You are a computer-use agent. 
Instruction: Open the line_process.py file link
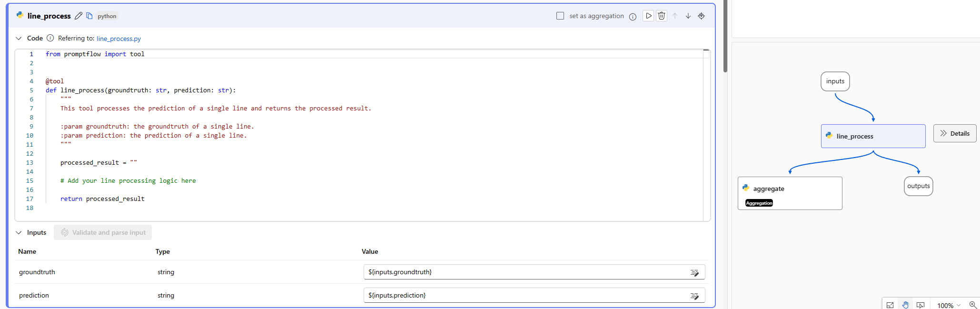click(x=119, y=39)
